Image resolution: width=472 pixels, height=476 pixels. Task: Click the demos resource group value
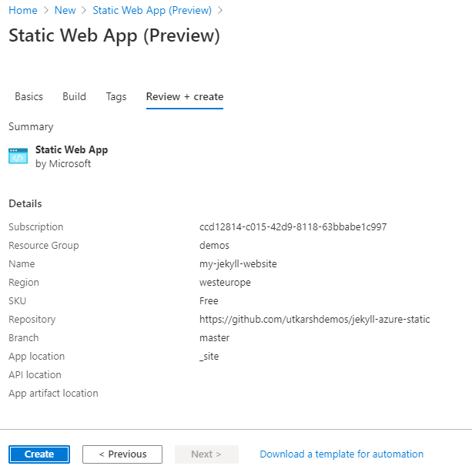[214, 246]
